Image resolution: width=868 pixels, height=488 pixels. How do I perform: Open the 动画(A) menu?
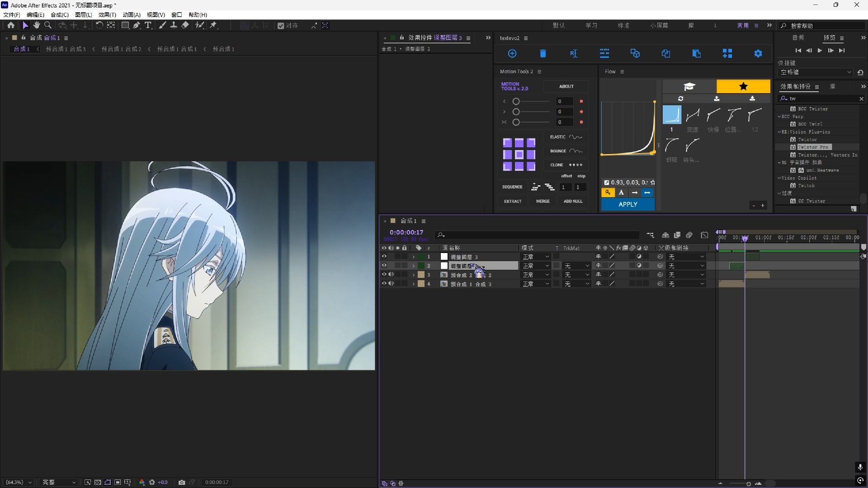(x=131, y=15)
